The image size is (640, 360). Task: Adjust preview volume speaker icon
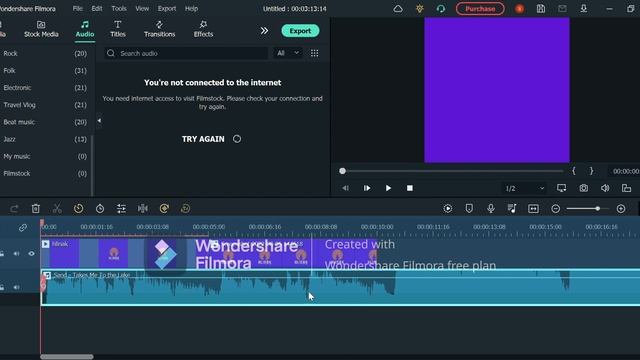tap(605, 188)
